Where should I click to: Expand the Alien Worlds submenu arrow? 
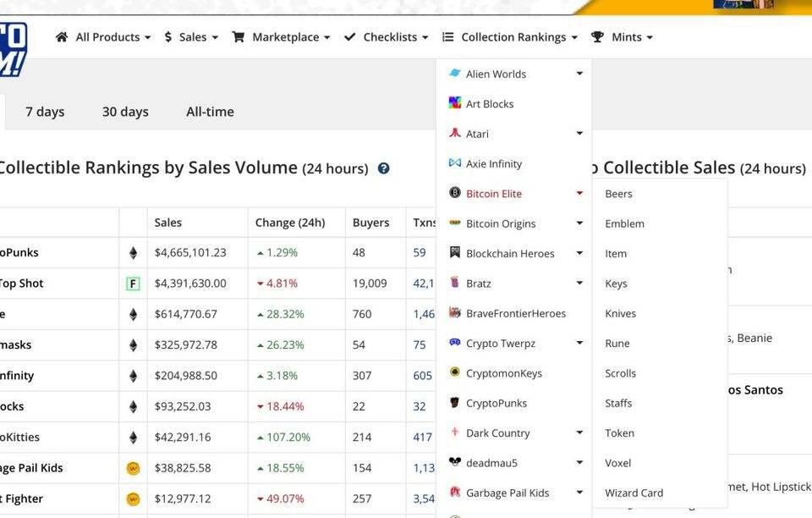[579, 74]
